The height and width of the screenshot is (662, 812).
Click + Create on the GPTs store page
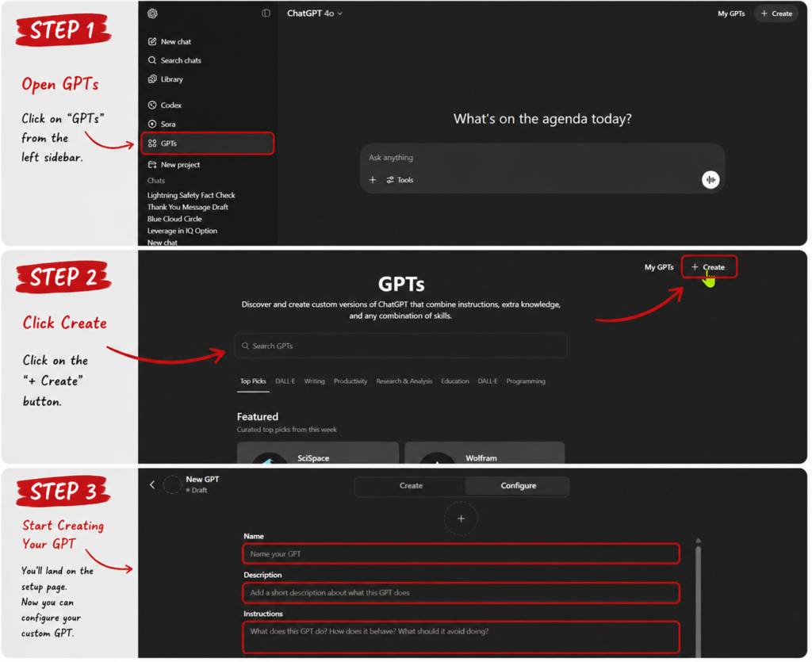[x=708, y=267]
